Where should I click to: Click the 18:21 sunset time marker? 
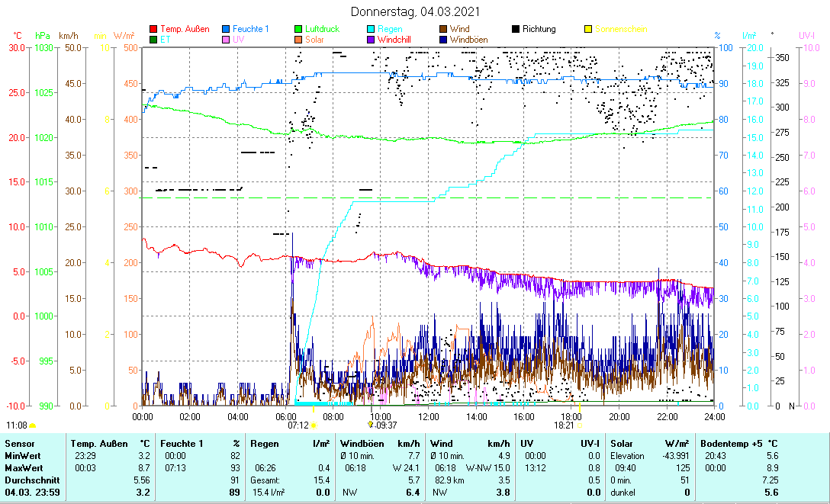point(565,425)
